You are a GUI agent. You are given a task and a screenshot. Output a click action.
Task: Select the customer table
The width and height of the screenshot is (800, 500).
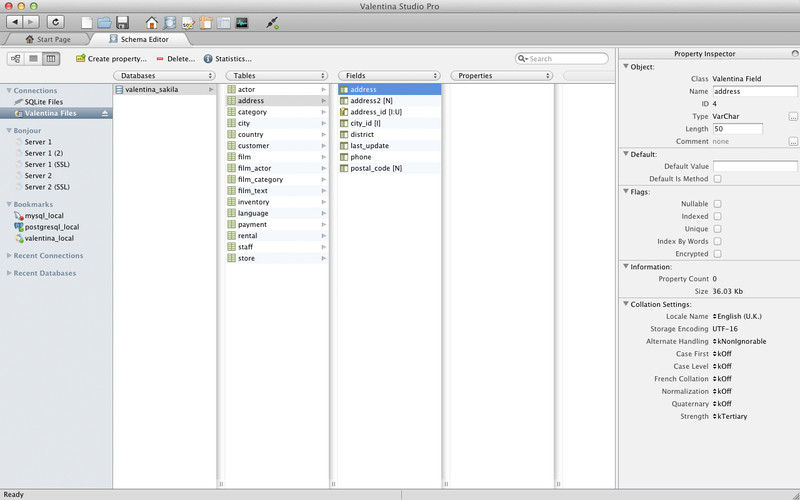pos(277,146)
